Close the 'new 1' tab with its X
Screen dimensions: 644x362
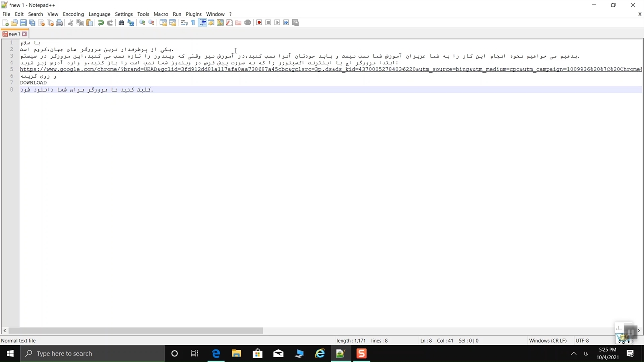click(24, 34)
